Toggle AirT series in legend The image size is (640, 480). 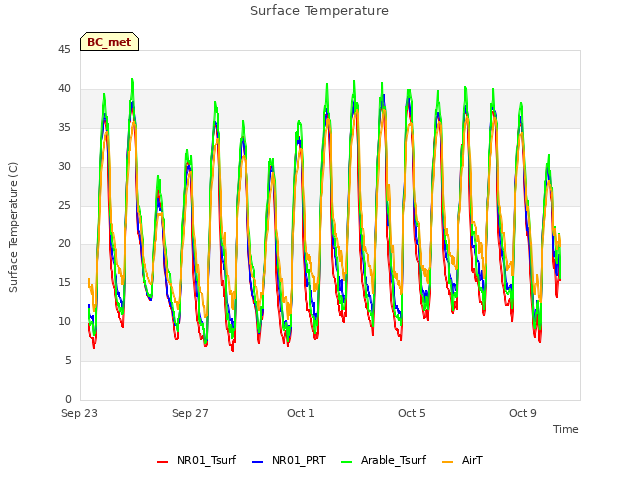point(462,460)
